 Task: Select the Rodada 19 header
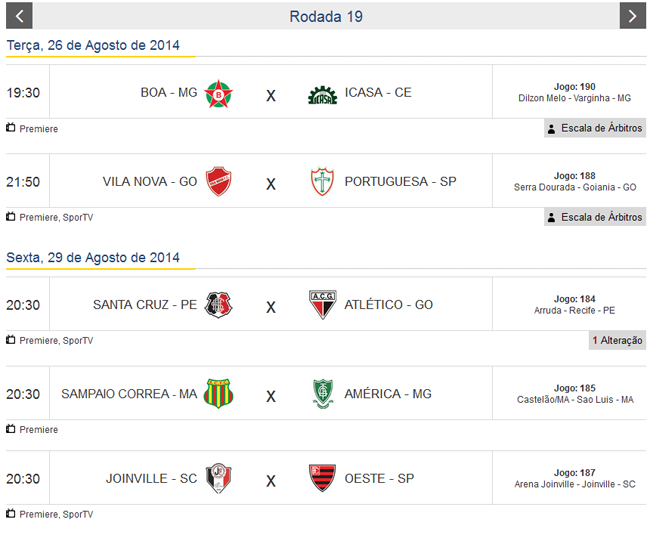(x=326, y=16)
